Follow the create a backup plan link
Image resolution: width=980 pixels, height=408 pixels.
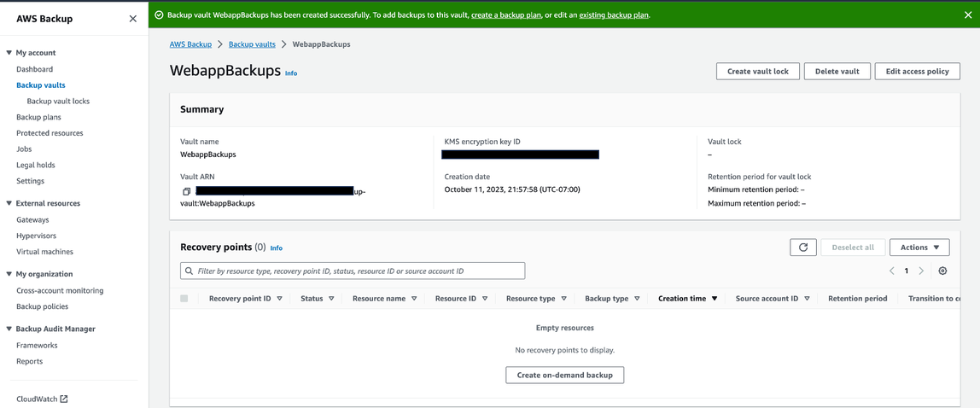click(x=506, y=15)
